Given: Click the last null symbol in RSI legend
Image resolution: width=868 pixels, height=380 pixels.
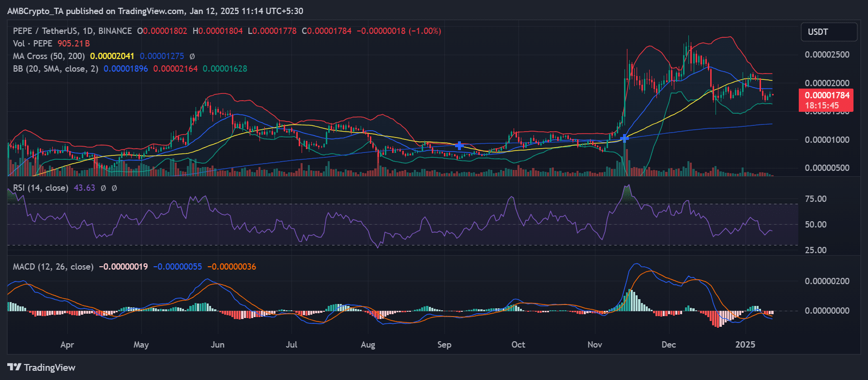Looking at the screenshot, I should pos(114,188).
